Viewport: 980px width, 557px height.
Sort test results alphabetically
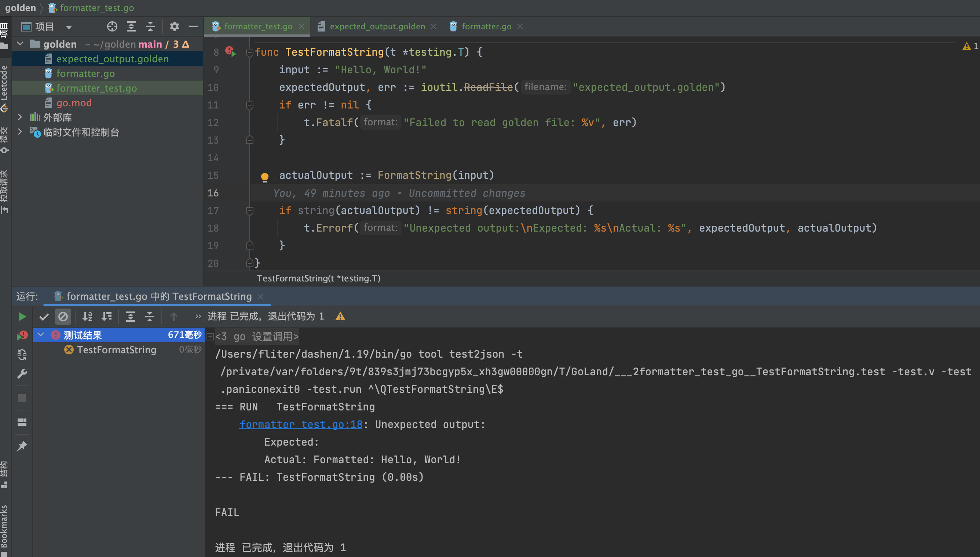pyautogui.click(x=87, y=317)
